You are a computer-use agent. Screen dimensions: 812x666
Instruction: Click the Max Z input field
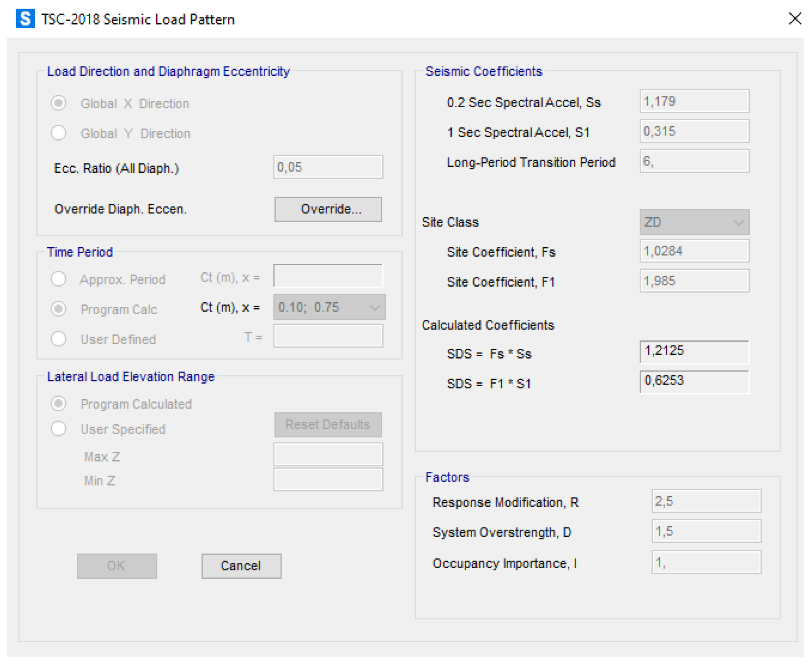(328, 455)
